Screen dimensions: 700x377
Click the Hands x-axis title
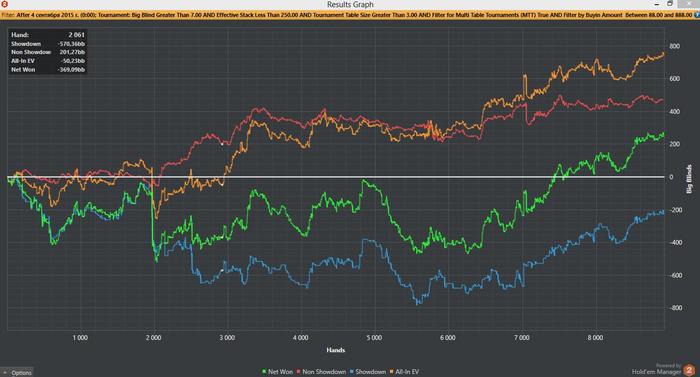click(x=335, y=350)
